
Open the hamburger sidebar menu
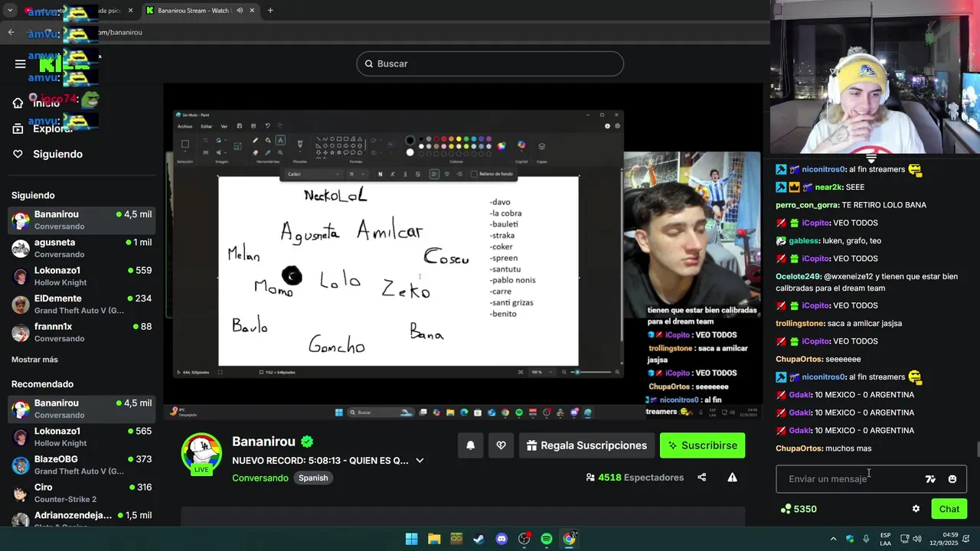point(21,64)
